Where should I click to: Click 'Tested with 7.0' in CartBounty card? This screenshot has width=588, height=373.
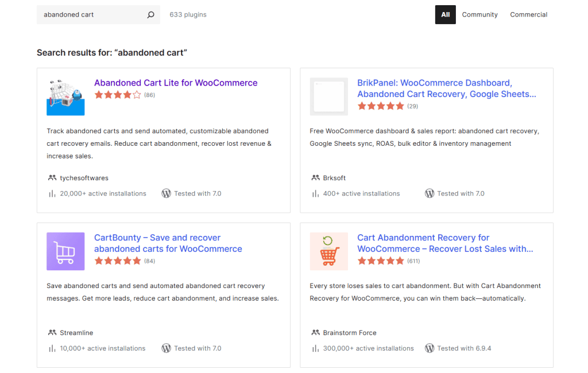tap(198, 348)
